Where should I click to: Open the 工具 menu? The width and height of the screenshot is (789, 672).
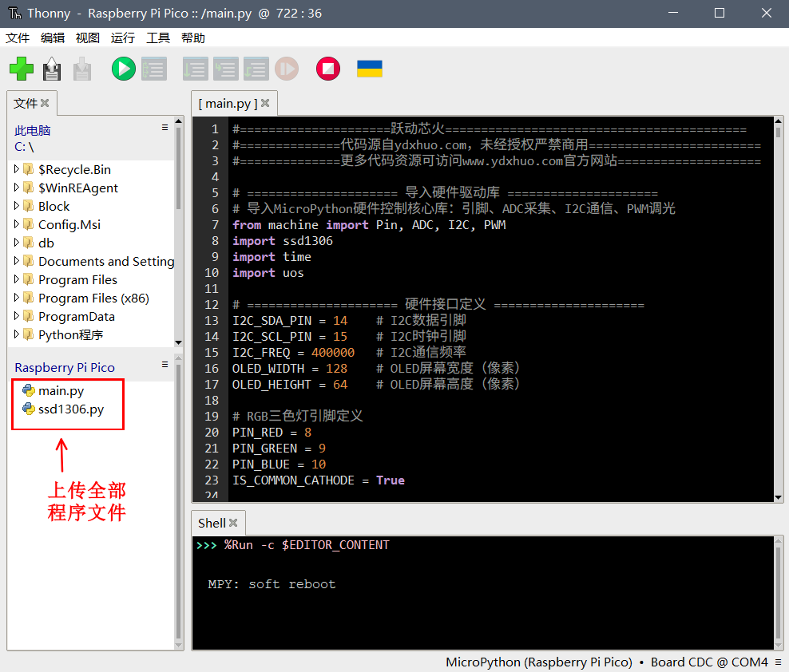pyautogui.click(x=158, y=38)
